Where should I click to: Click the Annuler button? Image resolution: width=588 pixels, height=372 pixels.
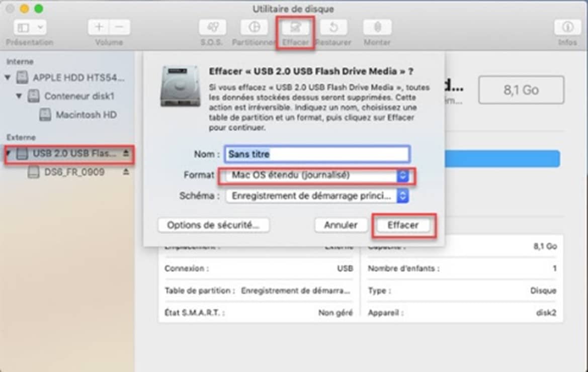click(x=341, y=225)
